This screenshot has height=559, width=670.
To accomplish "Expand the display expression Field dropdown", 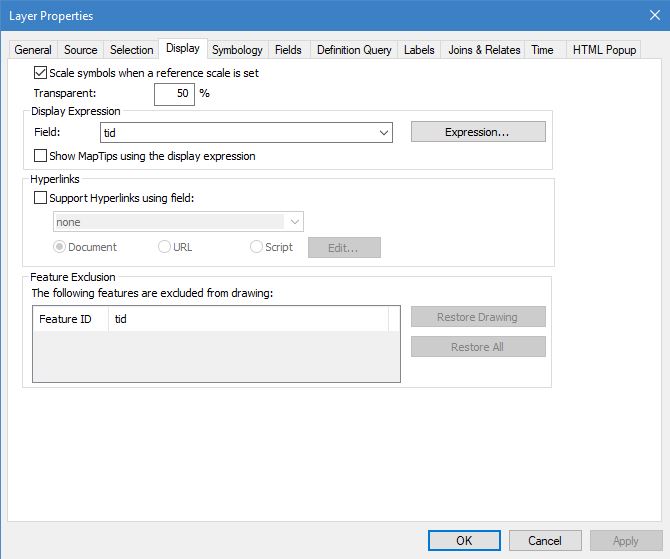I will point(384,132).
